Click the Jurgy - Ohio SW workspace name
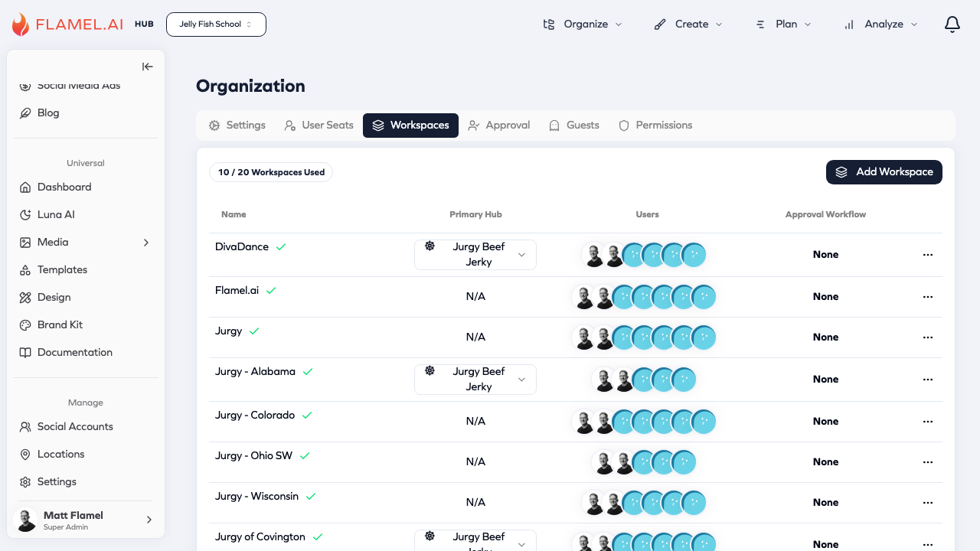 [253, 456]
